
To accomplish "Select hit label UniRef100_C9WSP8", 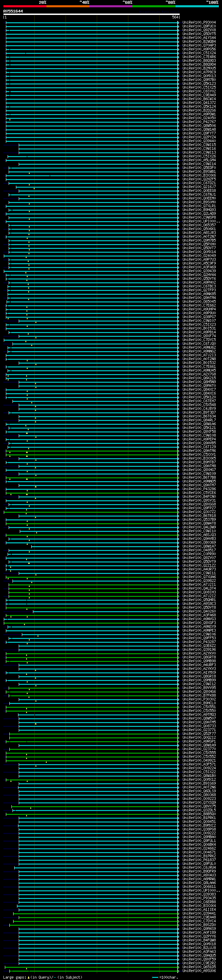I will pyautogui.click(x=199, y=217).
